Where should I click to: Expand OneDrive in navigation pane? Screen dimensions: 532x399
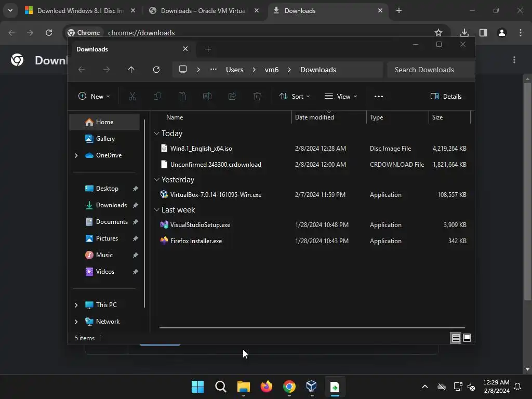[76, 155]
